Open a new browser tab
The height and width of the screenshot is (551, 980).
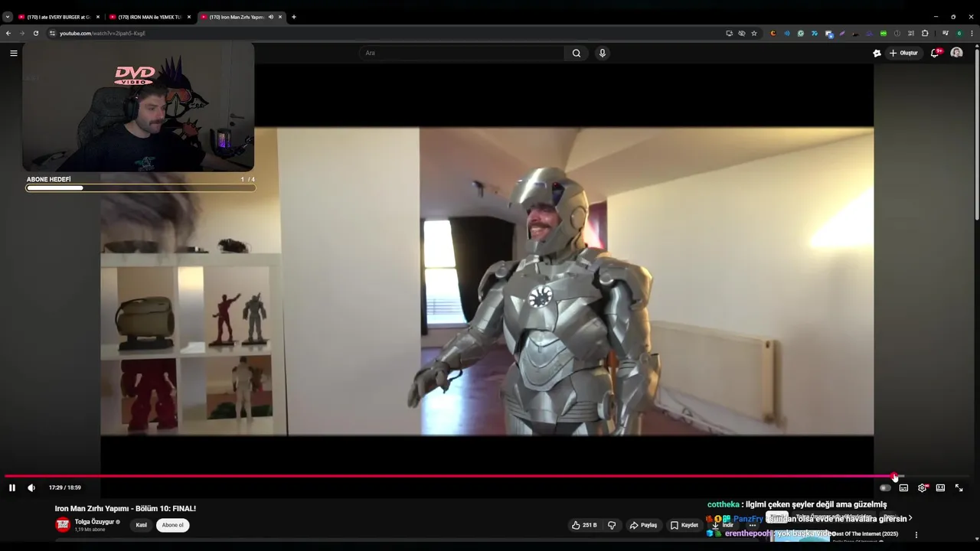coord(293,17)
